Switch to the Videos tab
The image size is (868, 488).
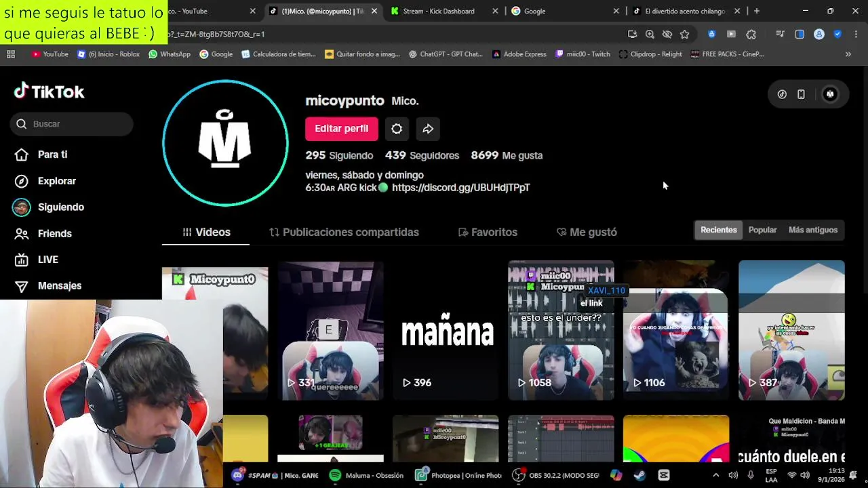(x=206, y=232)
